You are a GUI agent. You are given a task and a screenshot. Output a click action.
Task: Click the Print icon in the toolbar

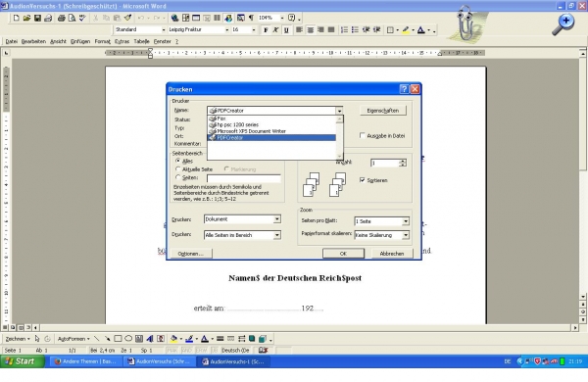pyautogui.click(x=61, y=18)
